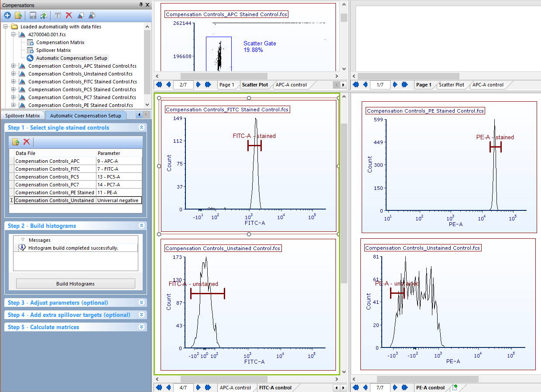Screen dimensions: 541x392
Task: Click the load file icon in Step 1 toolbar
Action: click(x=16, y=142)
